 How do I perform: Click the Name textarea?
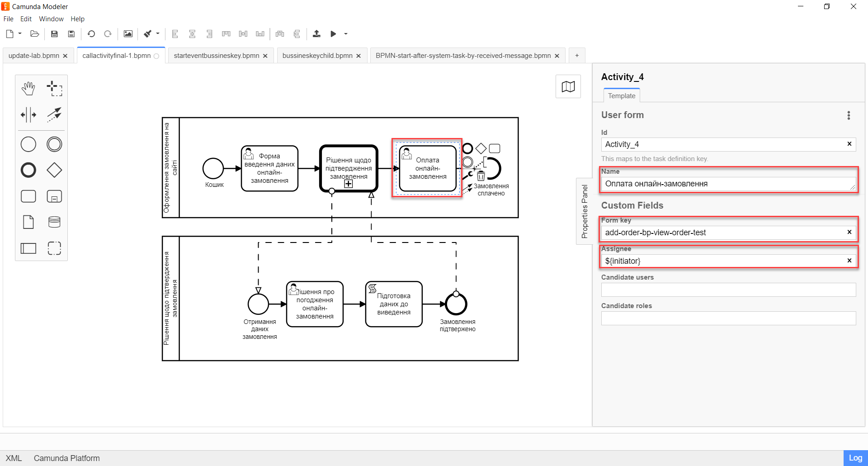(x=728, y=184)
